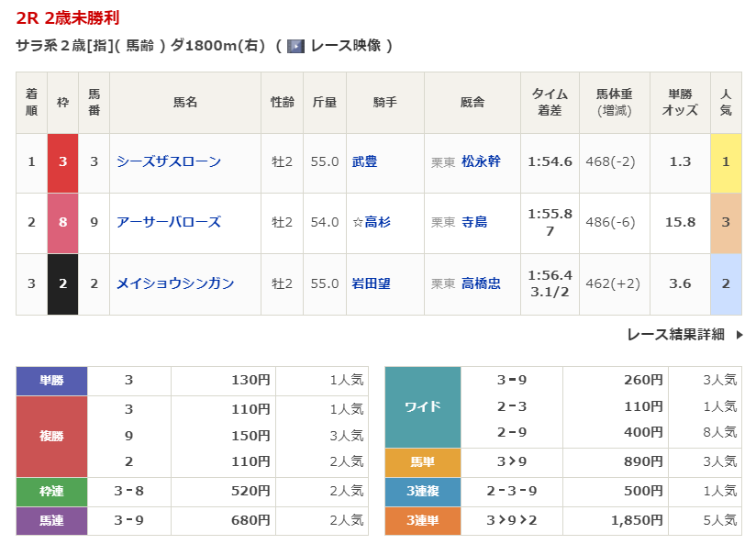Expand レース結果詳細 arrow
The image size is (756, 544).
click(739, 335)
